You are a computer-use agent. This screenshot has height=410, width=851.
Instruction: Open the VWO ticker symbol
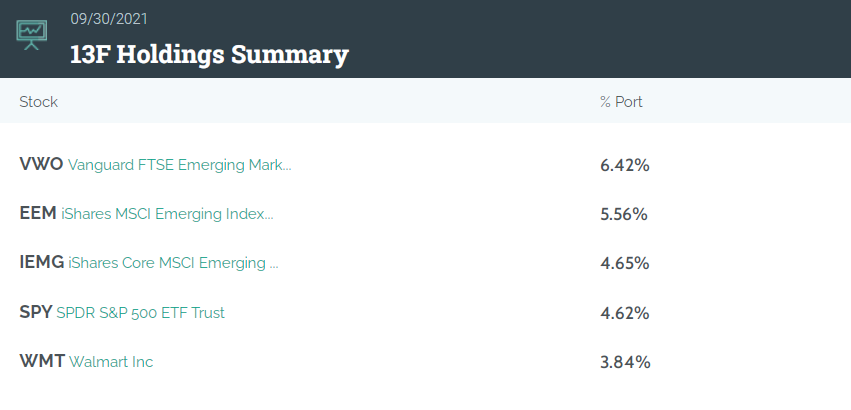(x=41, y=165)
